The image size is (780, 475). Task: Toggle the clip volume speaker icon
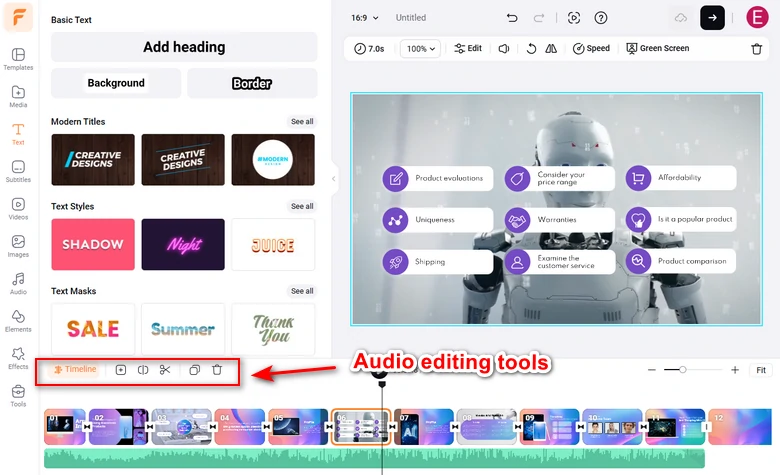tap(504, 49)
